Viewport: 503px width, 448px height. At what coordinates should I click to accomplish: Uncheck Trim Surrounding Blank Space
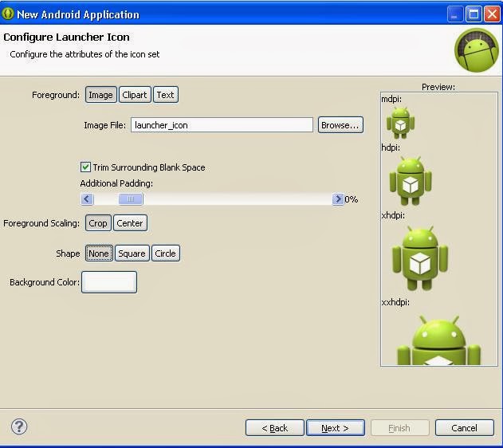click(x=85, y=167)
